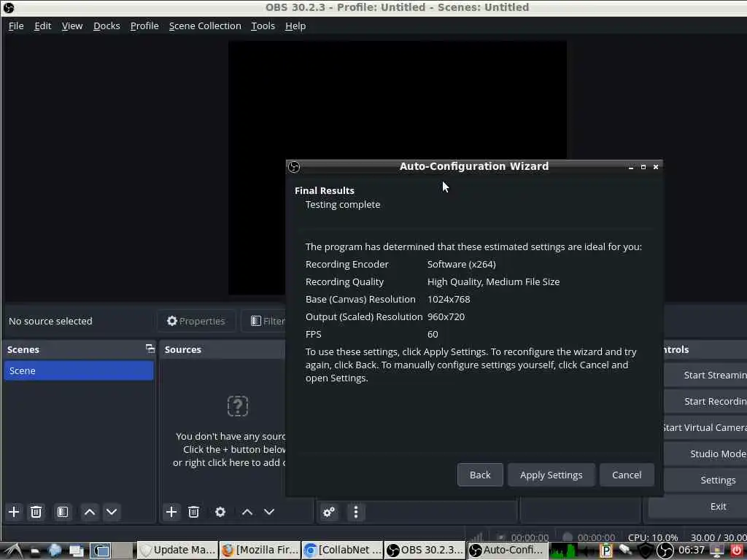The image size is (747, 560).
Task: Click the 'CPU: 10.0%' status bar entry
Action: (653, 537)
